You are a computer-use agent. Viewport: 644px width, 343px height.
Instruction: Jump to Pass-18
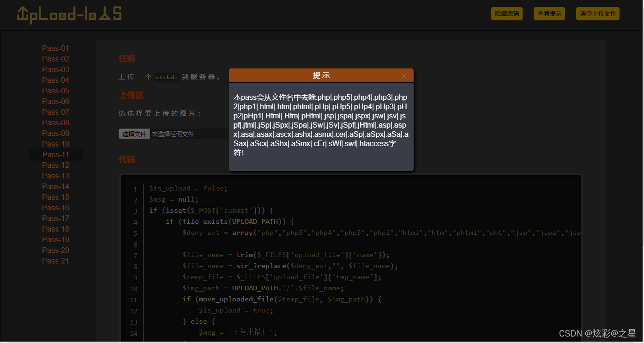click(55, 229)
